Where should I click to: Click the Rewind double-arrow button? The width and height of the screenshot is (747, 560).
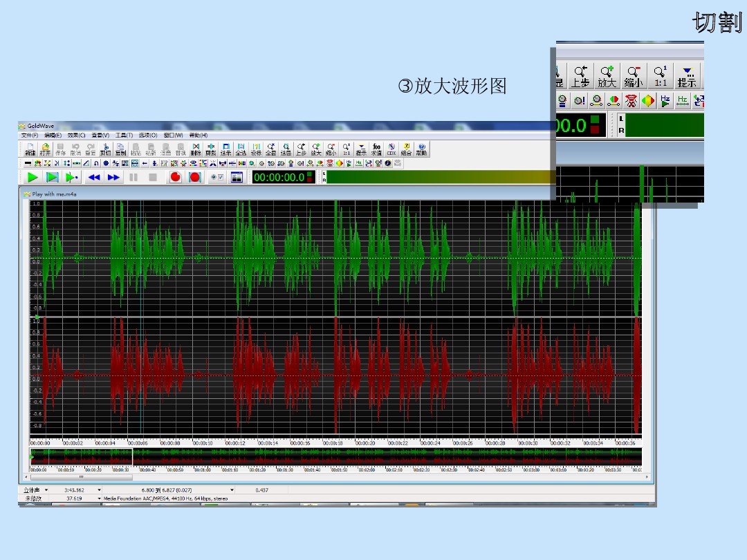tap(94, 178)
